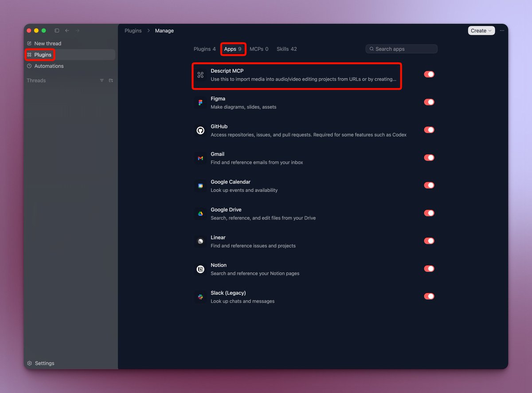The image size is (532, 393).
Task: Click the Descript MCP title
Action: tap(227, 71)
